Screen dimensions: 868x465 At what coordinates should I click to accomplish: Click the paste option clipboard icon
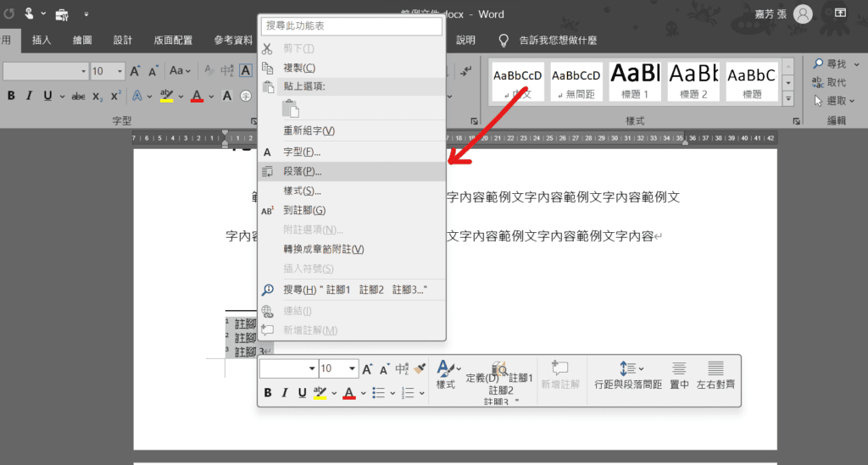click(291, 108)
